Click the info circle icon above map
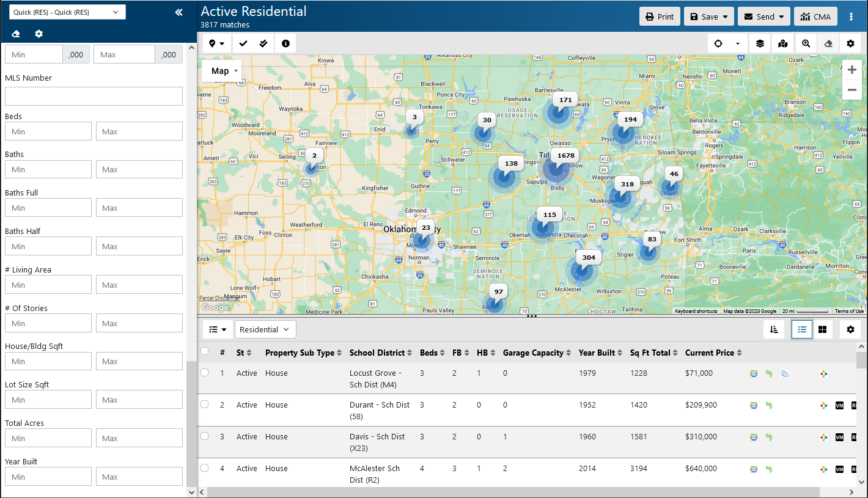Screen dimensions: 868x498 [x=285, y=43]
